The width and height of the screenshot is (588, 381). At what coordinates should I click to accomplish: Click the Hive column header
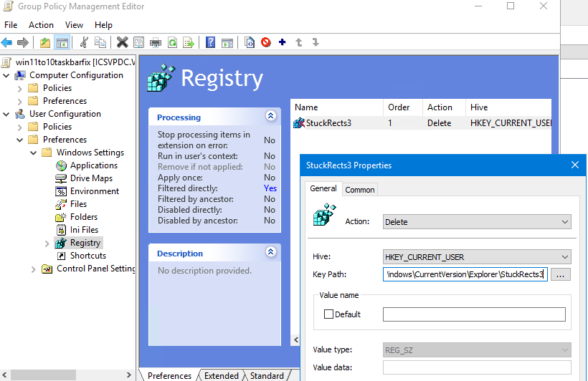pos(508,107)
